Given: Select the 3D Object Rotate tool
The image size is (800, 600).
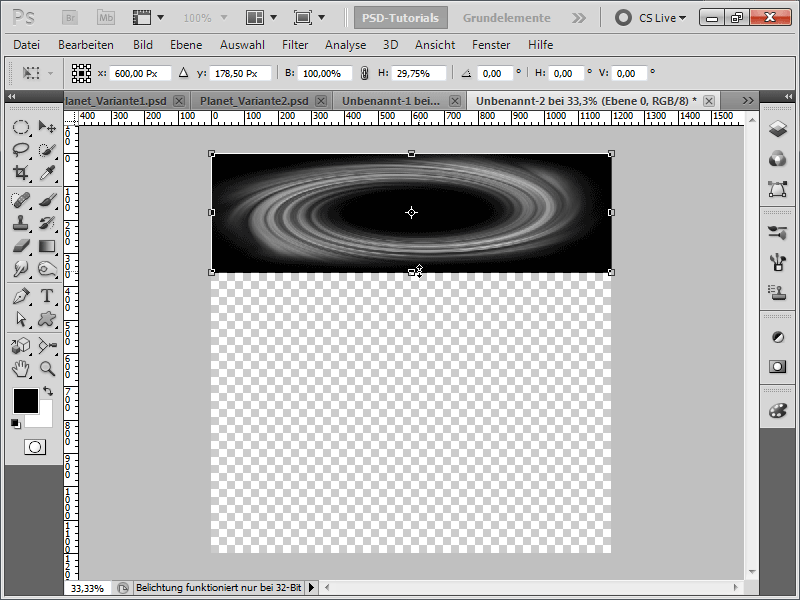Looking at the screenshot, I should 21,346.
